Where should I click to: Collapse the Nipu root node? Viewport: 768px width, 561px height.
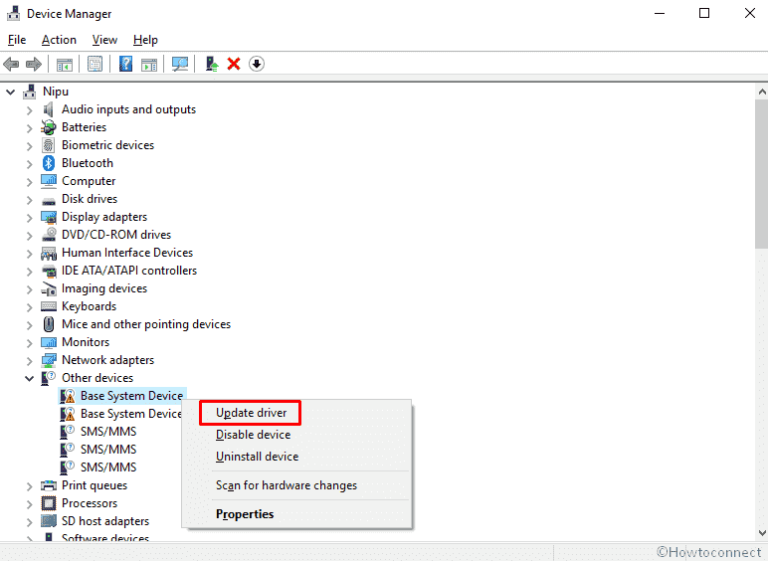10,92
